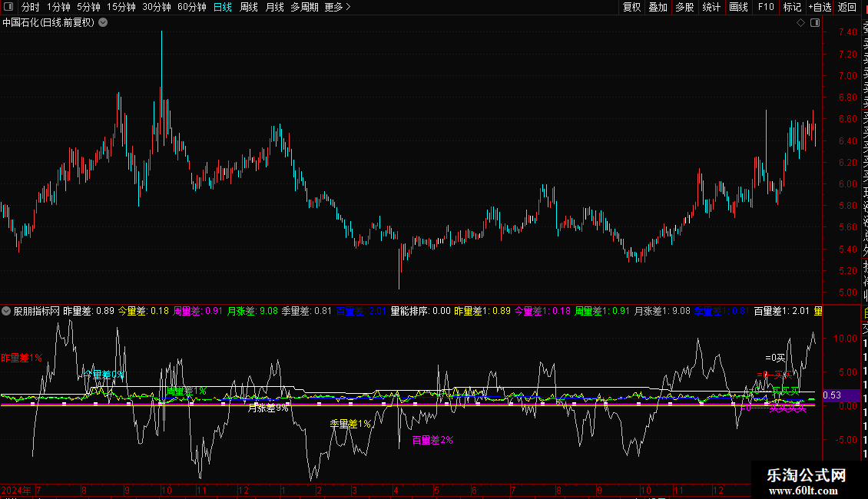Click the 叠加 overlay button
The width and height of the screenshot is (868, 499).
tap(658, 7)
